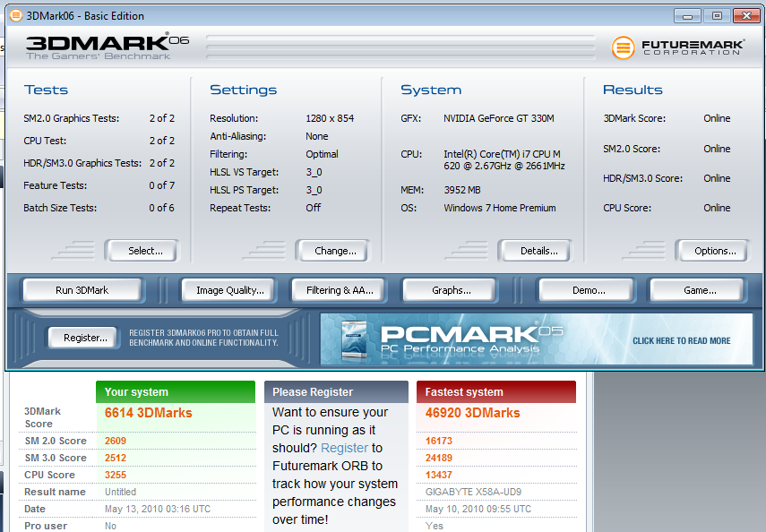Click the Futuremark Corporation orange logo
The width and height of the screenshot is (766, 532).
[x=623, y=47]
